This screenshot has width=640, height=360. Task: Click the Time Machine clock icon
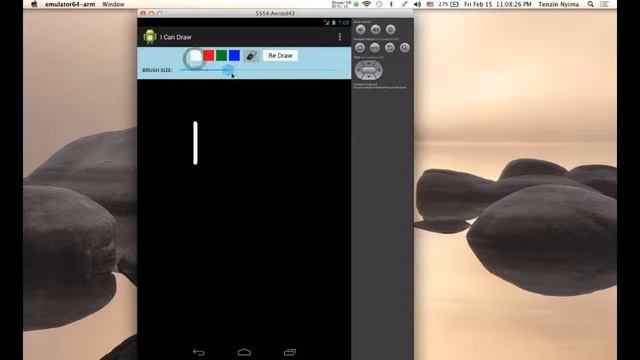379,4
